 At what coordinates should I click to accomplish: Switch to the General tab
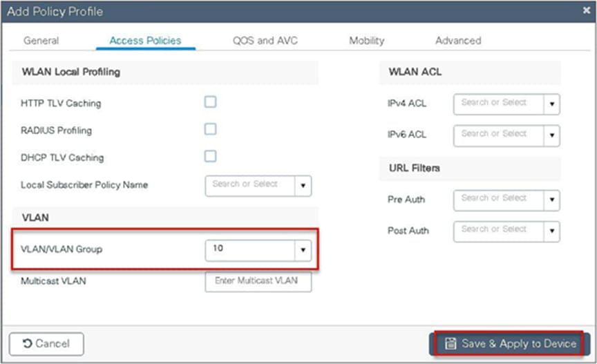click(x=41, y=40)
